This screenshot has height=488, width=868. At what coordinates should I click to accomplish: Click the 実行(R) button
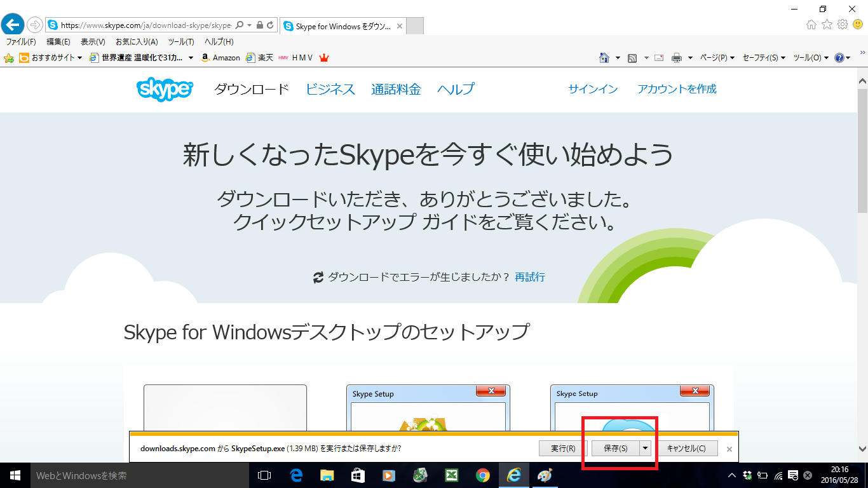563,449
